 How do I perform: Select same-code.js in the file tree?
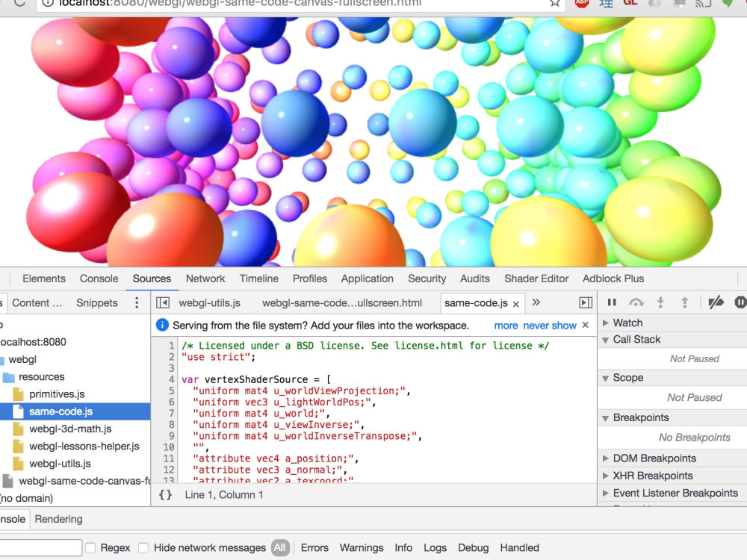point(75,411)
